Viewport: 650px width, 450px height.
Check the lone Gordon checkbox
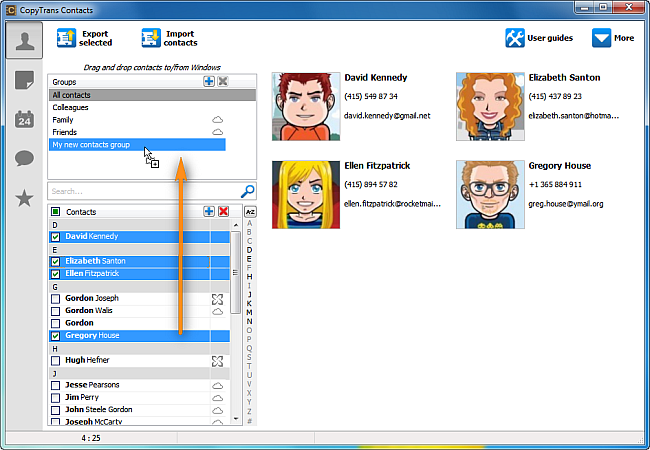(55, 323)
